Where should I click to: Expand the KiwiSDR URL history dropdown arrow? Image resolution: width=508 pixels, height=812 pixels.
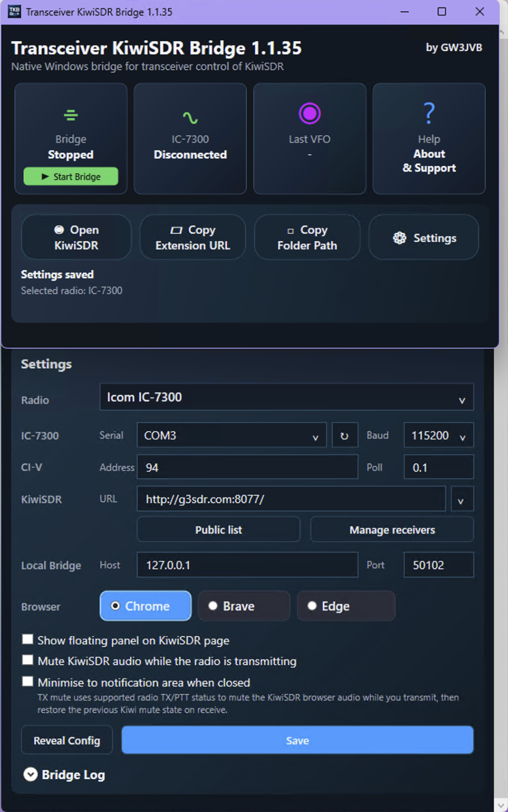click(461, 500)
